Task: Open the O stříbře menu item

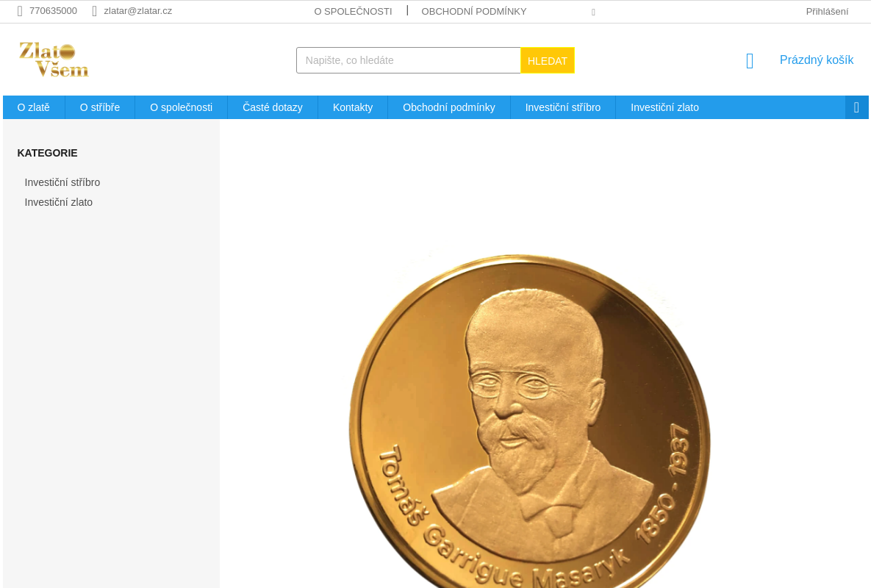Action: coord(100,107)
